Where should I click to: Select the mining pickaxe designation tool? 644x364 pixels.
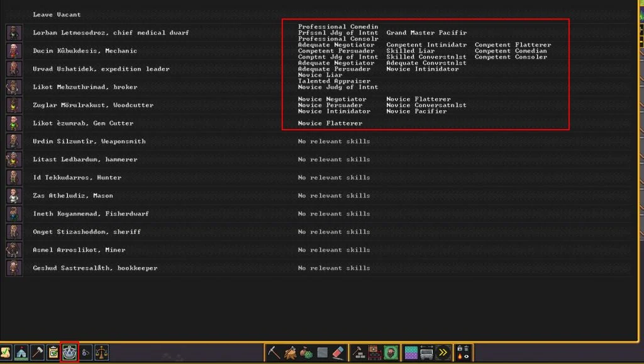click(x=274, y=351)
